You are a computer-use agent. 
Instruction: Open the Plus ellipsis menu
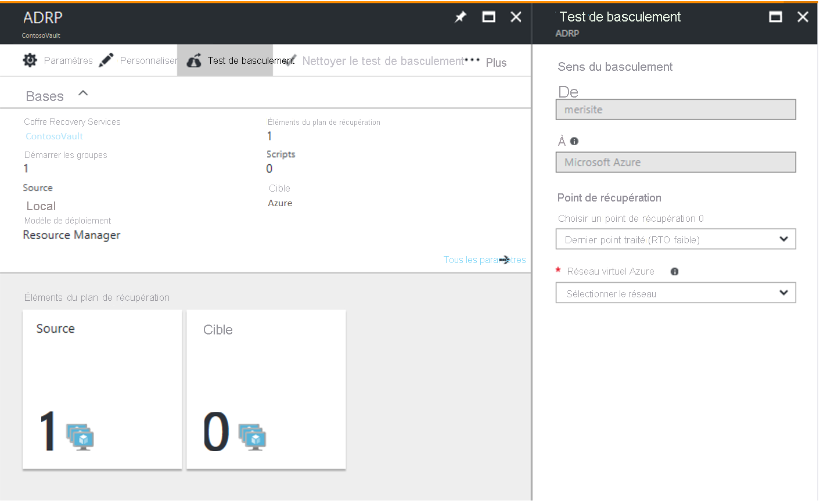pos(472,60)
